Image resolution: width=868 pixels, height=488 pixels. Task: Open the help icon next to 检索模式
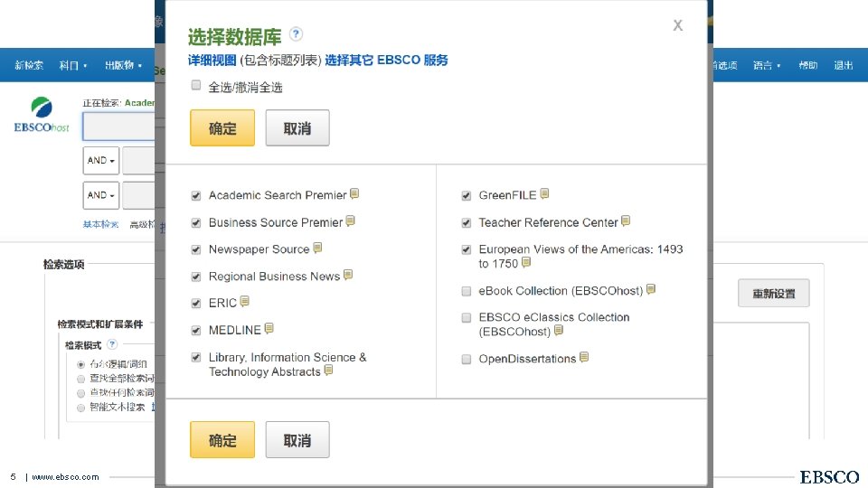coord(112,344)
